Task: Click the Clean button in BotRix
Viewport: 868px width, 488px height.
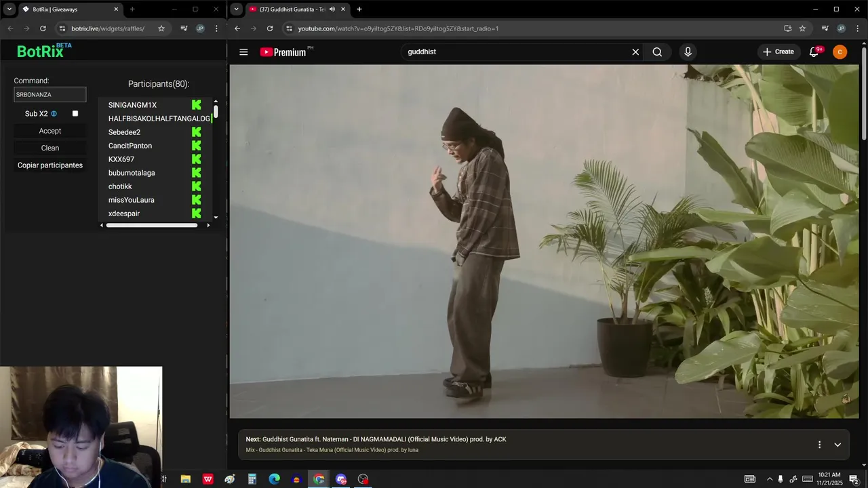Action: 50,148
